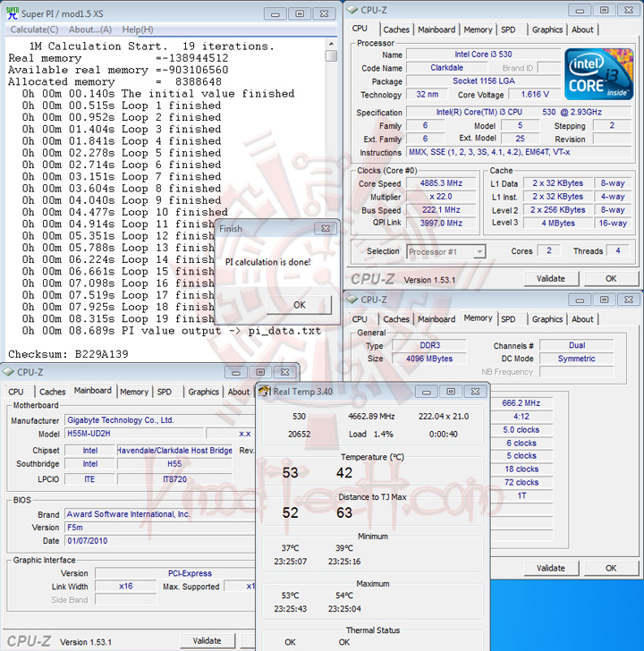Open Calculate(C) menu in Super PI

pos(34,30)
